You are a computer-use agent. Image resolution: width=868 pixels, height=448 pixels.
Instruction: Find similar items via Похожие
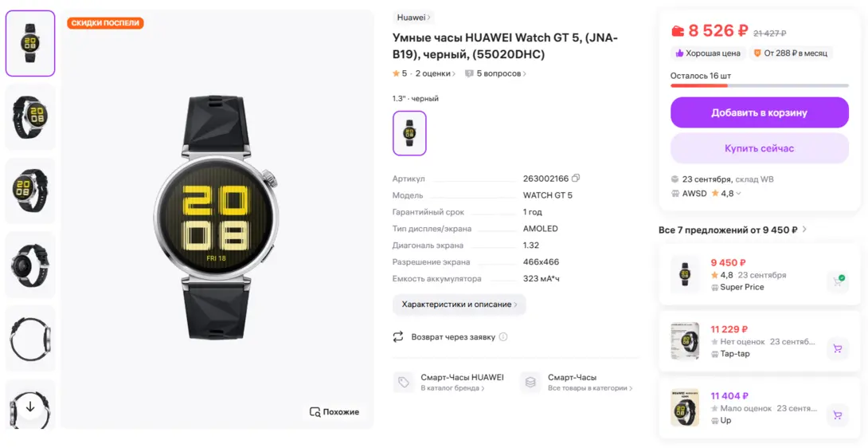pyautogui.click(x=335, y=412)
